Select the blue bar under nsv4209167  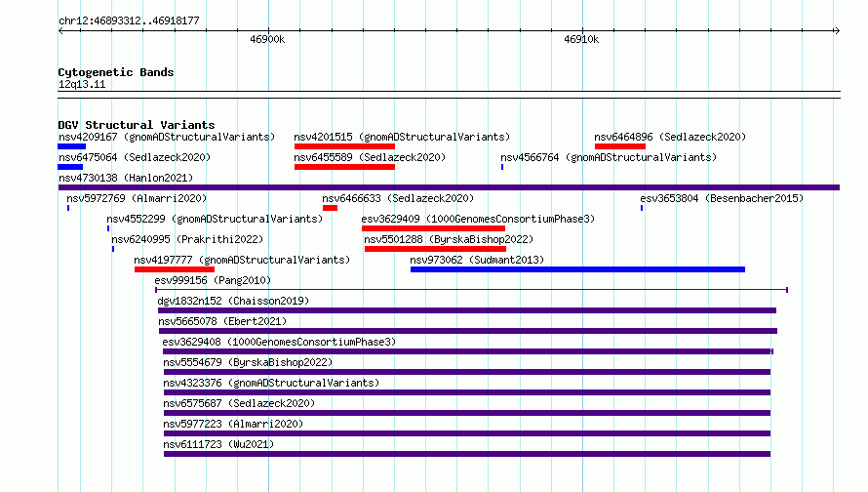[71, 146]
